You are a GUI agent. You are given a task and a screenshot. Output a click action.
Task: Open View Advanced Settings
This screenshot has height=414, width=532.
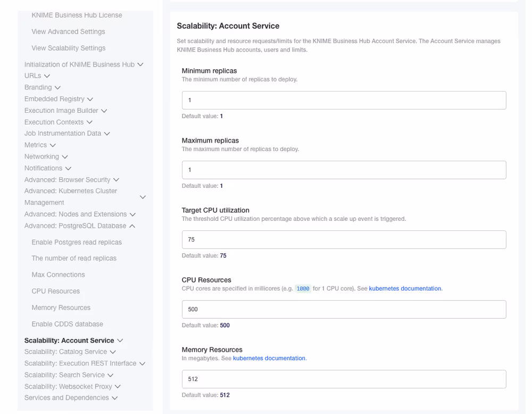(68, 31)
